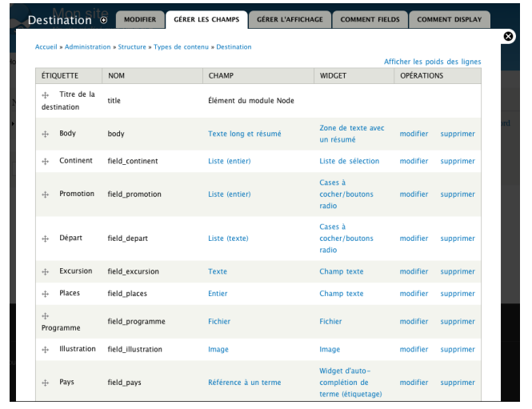Click the drag handle for the Body row
532x409 pixels.
pyautogui.click(x=46, y=134)
